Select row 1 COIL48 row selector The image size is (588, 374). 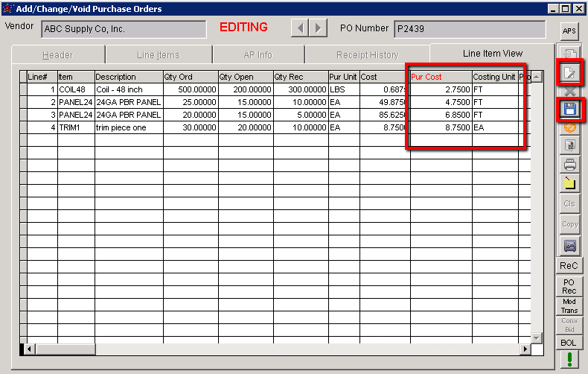click(23, 89)
